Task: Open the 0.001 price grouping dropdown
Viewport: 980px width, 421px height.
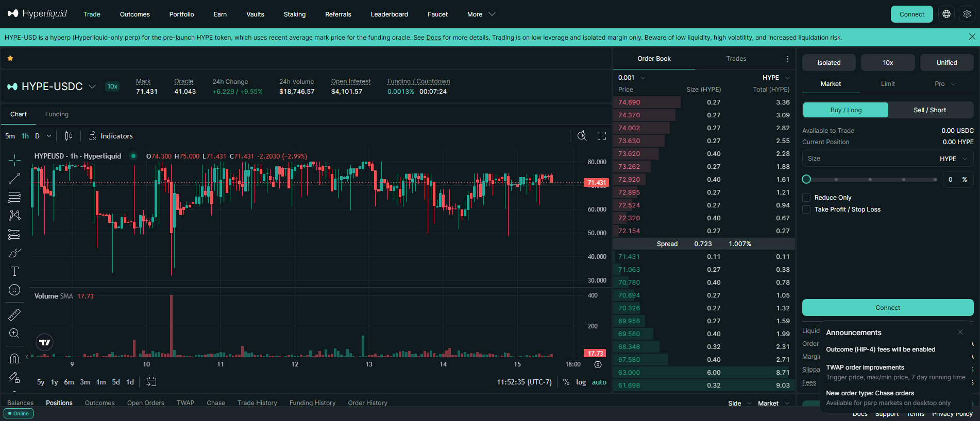Action: [x=632, y=78]
